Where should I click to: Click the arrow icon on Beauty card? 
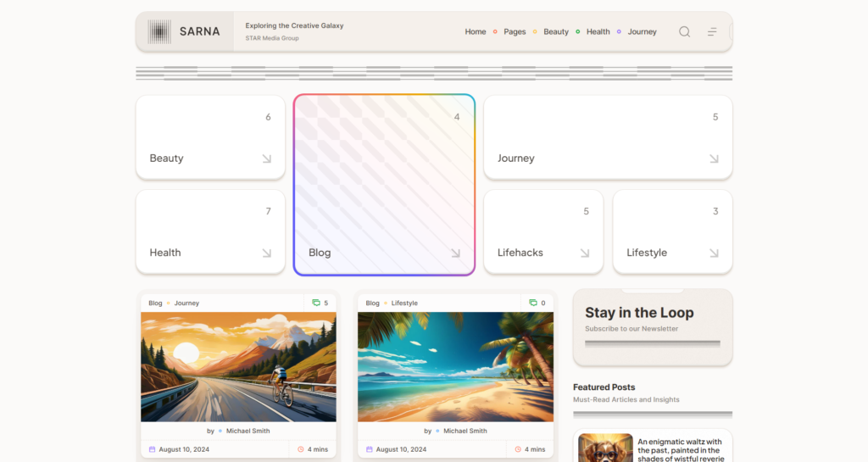pos(267,159)
